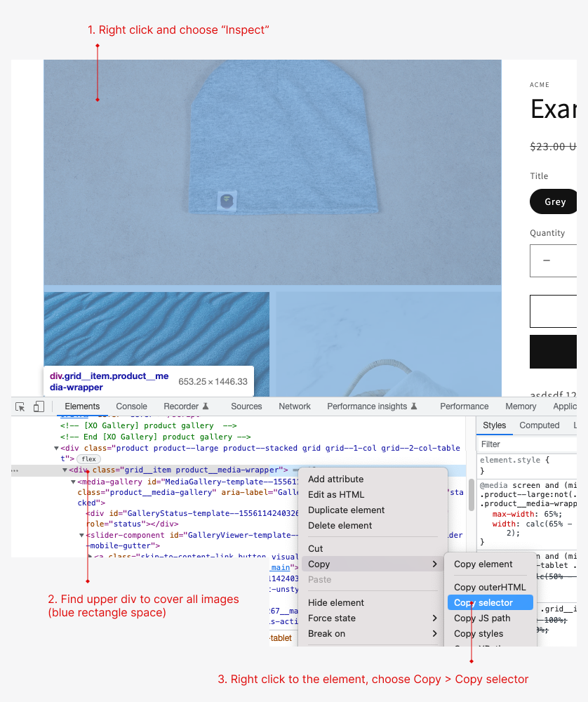Viewport: 588px width, 702px height.
Task: Switch to the Computed styles tab
Action: [x=539, y=425]
